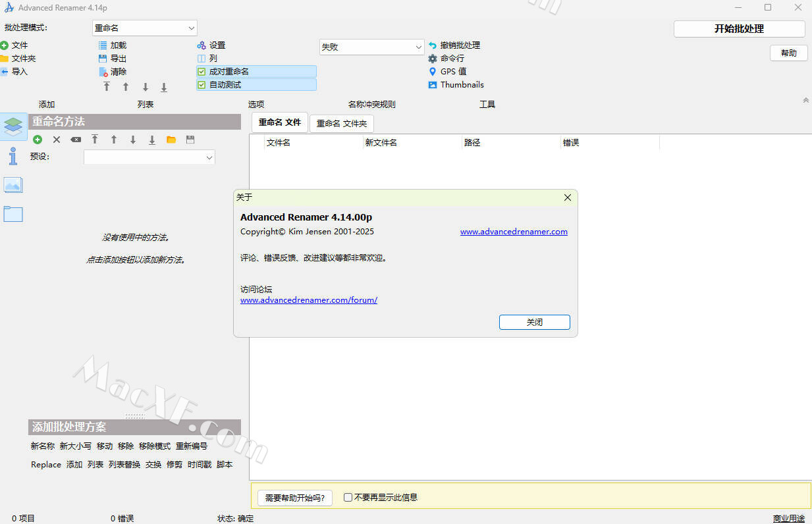Toggle the 自动测试 checkbox

(x=202, y=85)
